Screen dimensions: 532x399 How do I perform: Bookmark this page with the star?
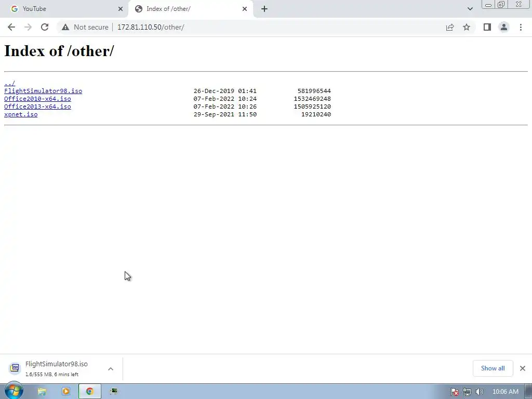point(467,27)
